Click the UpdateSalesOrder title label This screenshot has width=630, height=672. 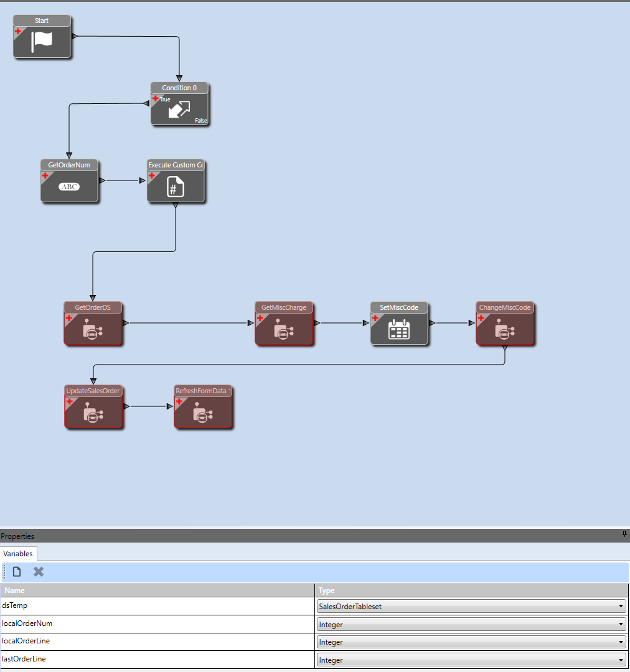93,391
